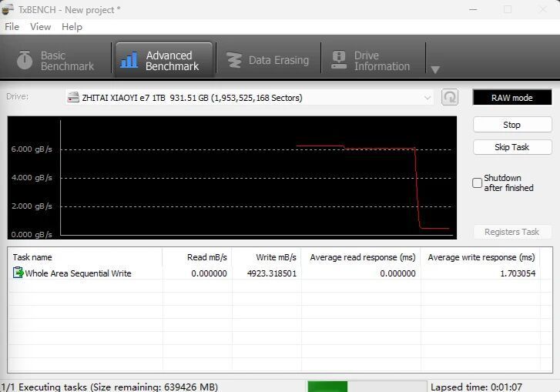Click the write speed value 4923.318501

(272, 273)
